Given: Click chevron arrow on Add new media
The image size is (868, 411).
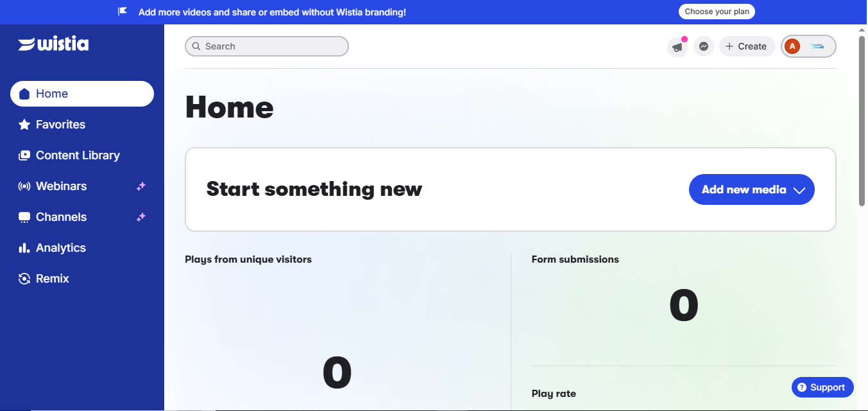Looking at the screenshot, I should (x=799, y=190).
